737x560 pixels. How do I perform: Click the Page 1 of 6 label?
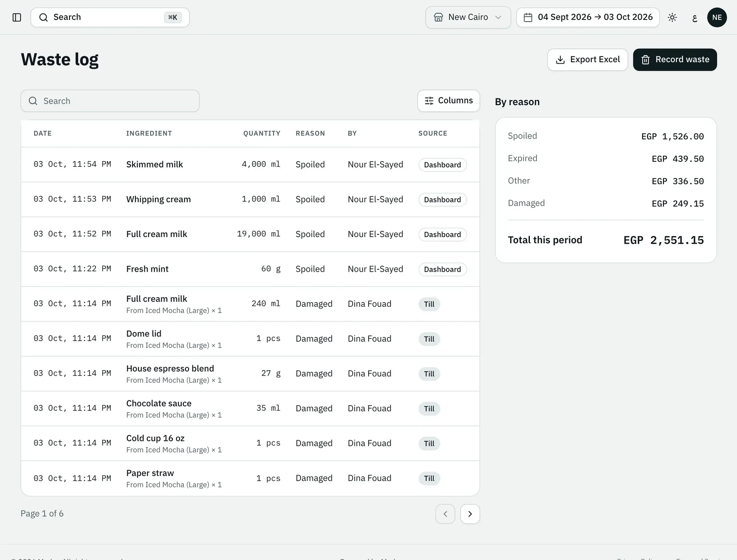42,514
